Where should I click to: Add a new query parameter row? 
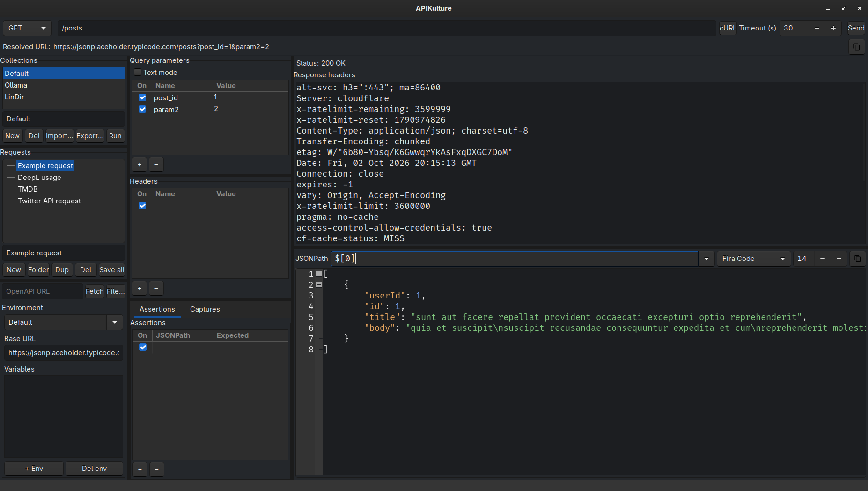click(140, 164)
